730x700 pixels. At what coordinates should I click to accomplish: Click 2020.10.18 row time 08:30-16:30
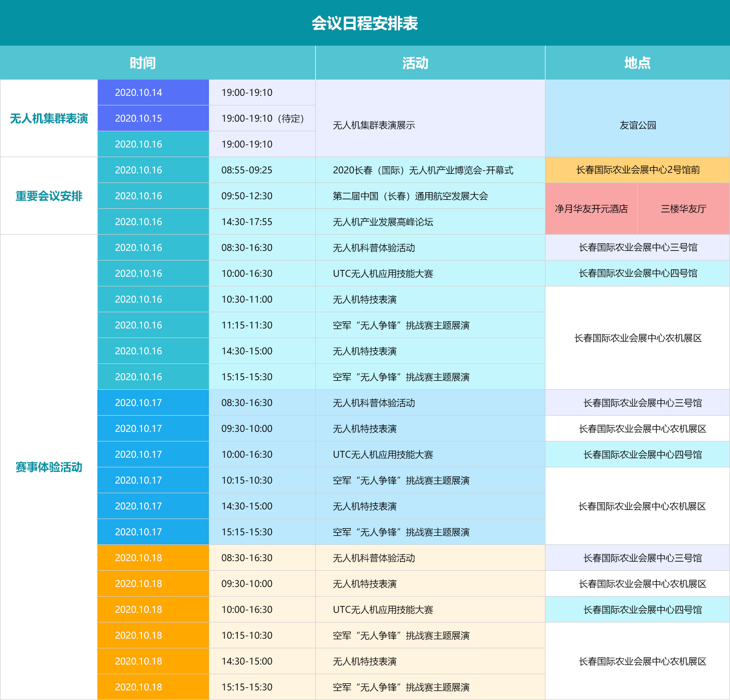click(x=262, y=558)
